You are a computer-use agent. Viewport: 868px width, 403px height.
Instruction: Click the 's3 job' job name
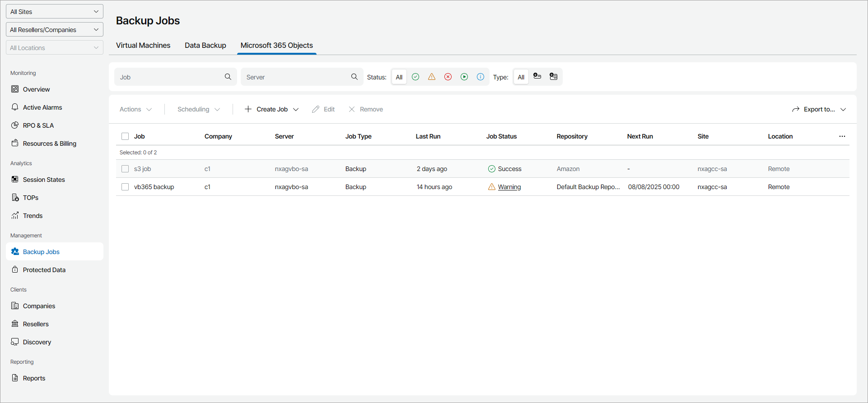point(143,169)
